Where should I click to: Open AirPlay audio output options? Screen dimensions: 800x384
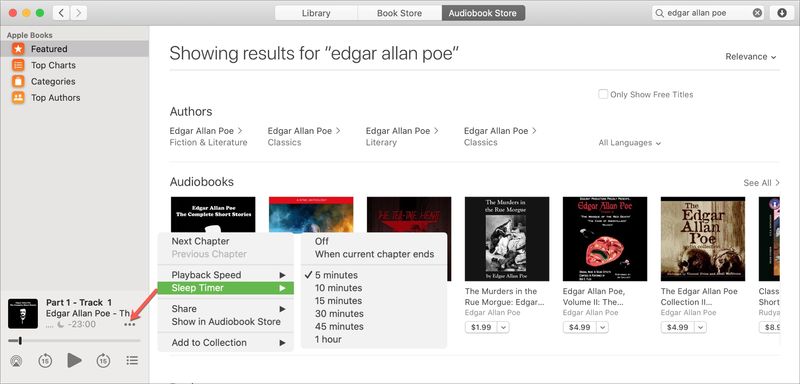[16, 361]
